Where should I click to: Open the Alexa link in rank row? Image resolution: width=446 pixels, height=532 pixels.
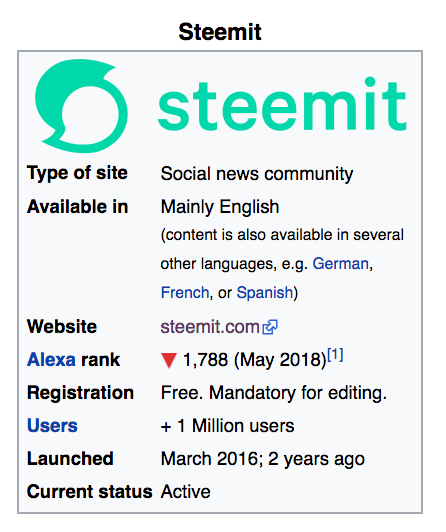pyautogui.click(x=51, y=360)
